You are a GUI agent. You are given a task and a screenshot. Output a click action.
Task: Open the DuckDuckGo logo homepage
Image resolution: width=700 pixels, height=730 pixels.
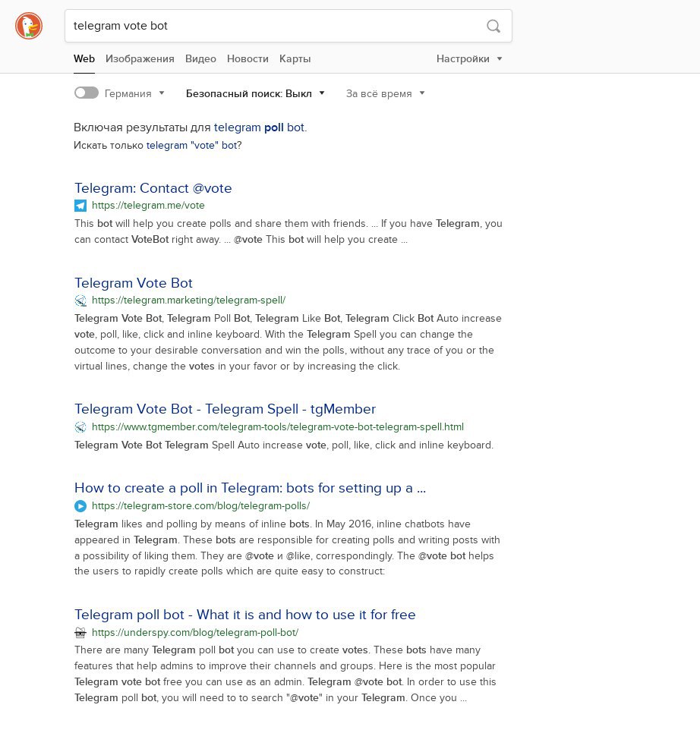[x=29, y=26]
